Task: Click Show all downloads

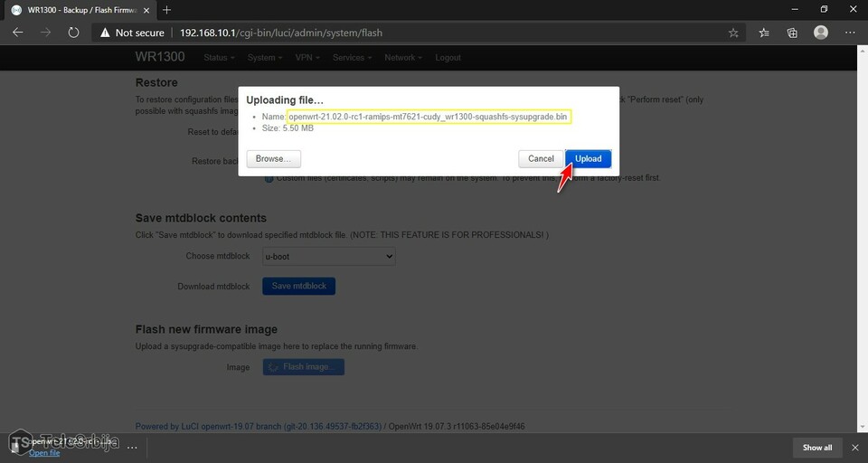Action: [817, 448]
